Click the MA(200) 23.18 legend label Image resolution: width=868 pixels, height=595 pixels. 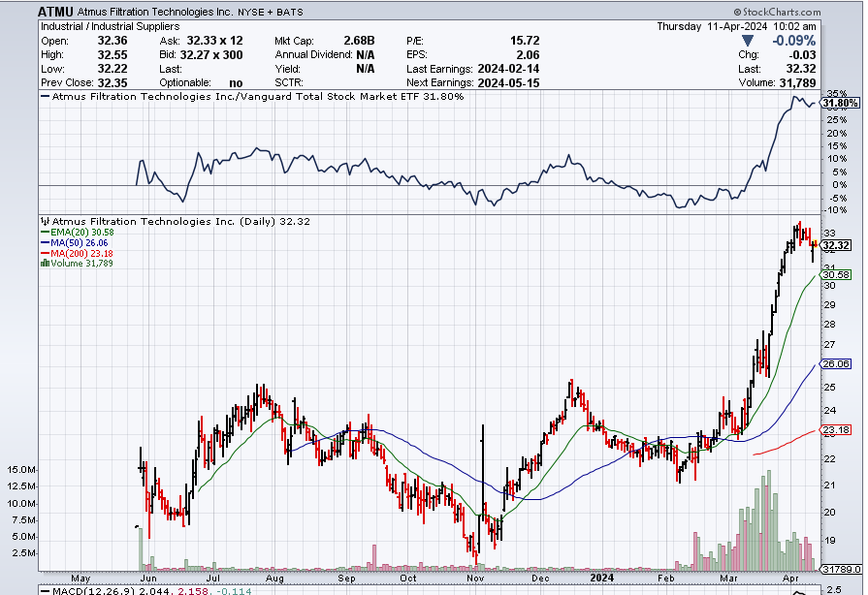point(81,253)
